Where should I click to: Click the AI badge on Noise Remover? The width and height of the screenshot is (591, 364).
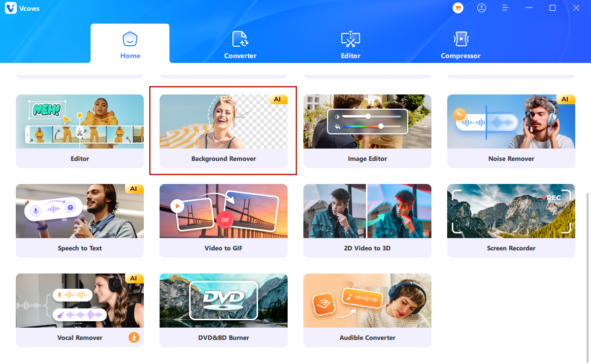565,99
